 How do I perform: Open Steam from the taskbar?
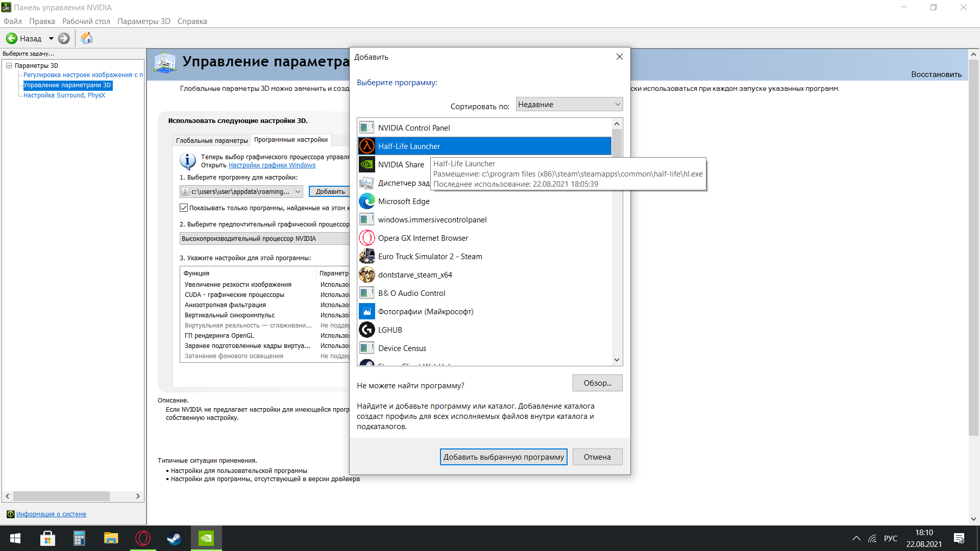coord(174,538)
